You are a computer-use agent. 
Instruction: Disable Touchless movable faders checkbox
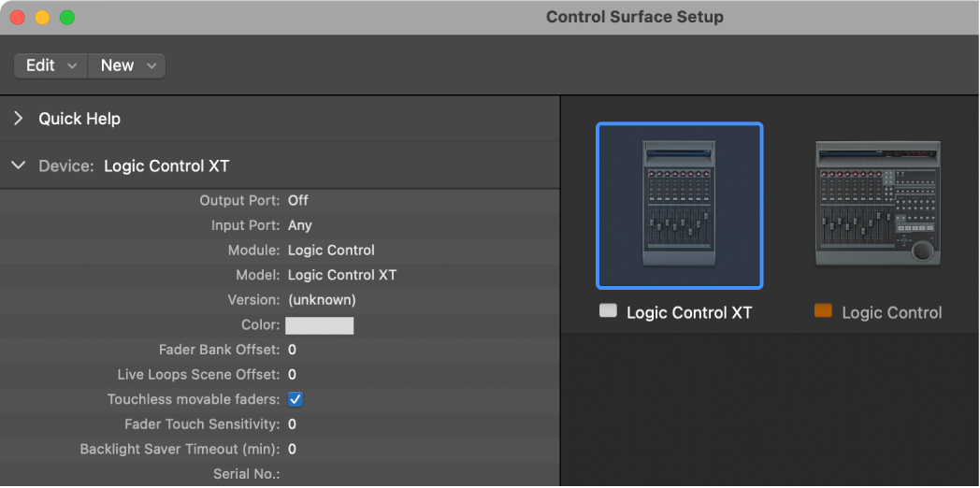[x=295, y=399]
